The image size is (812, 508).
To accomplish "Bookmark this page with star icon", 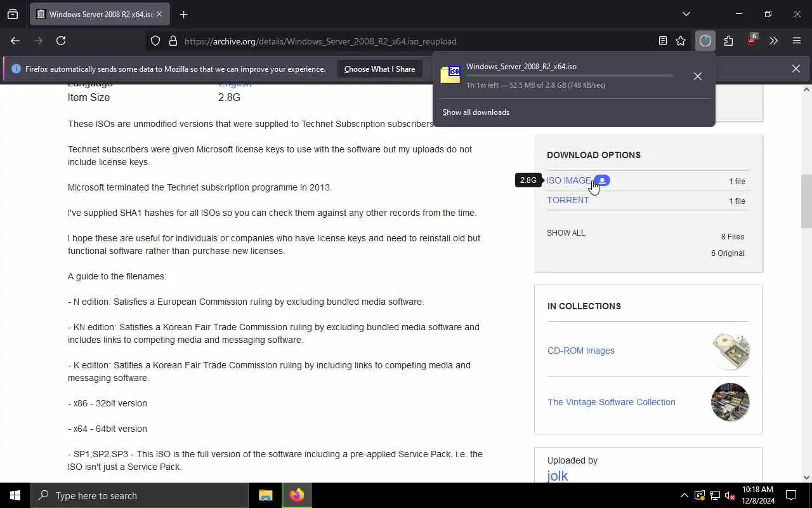I will click(x=681, y=41).
